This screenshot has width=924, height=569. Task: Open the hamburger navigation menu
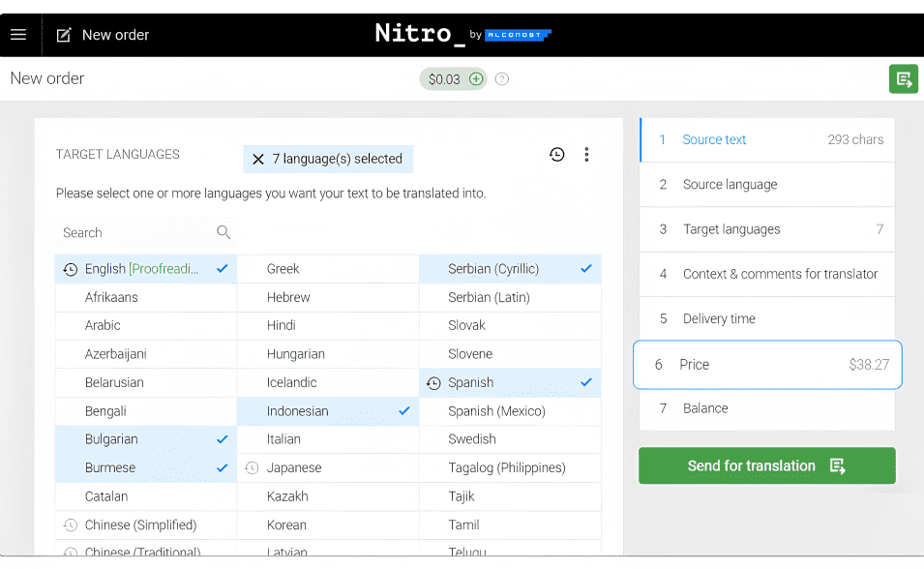pos(18,35)
